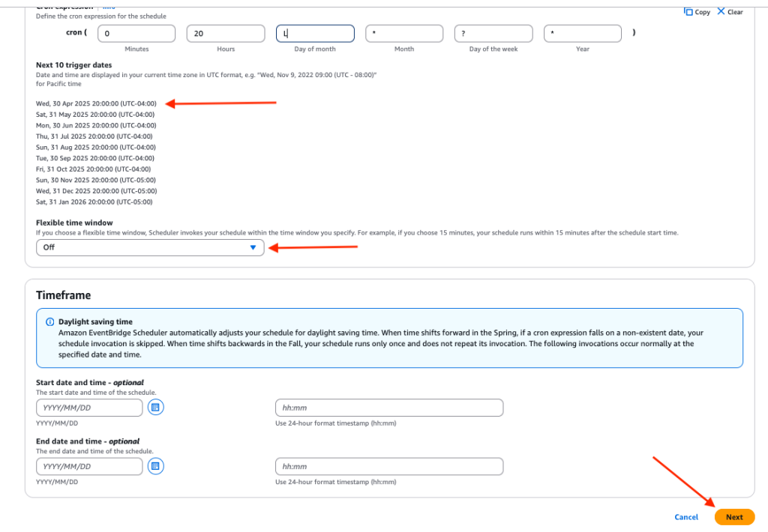This screenshot has height=532, width=768.
Task: Select trigger date Sun, 30 Nov 2025
Action: pyautogui.click(x=95, y=180)
